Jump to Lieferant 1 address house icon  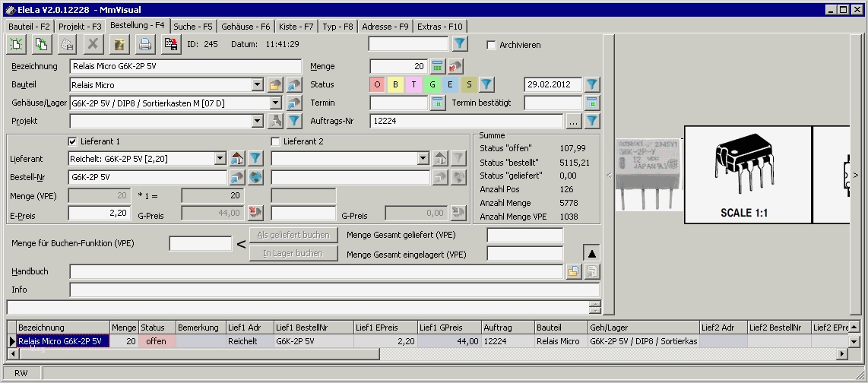[237, 159]
